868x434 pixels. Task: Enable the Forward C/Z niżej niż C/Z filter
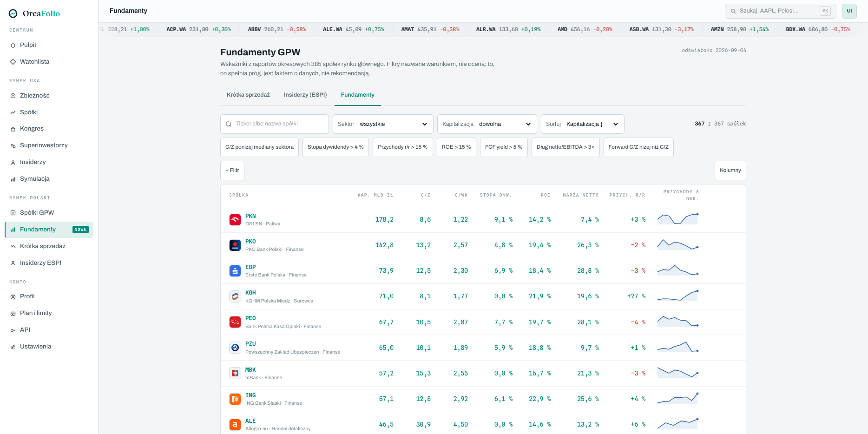pyautogui.click(x=638, y=147)
